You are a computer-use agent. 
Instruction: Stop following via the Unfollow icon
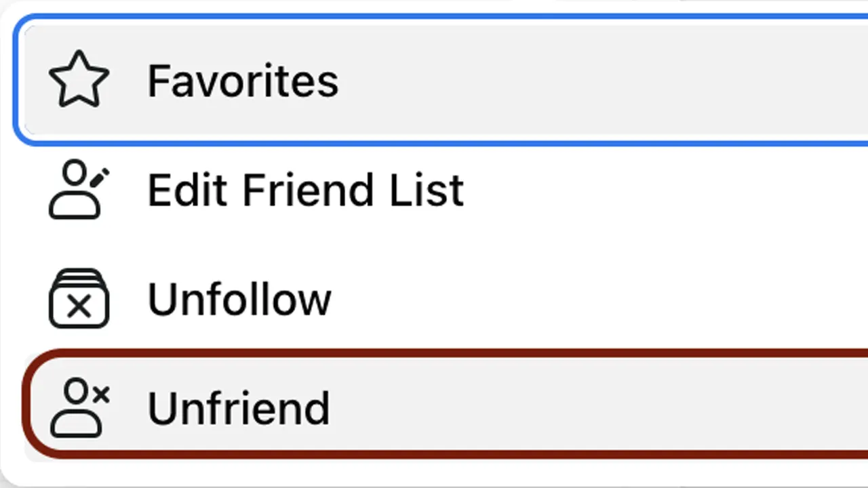pyautogui.click(x=79, y=299)
